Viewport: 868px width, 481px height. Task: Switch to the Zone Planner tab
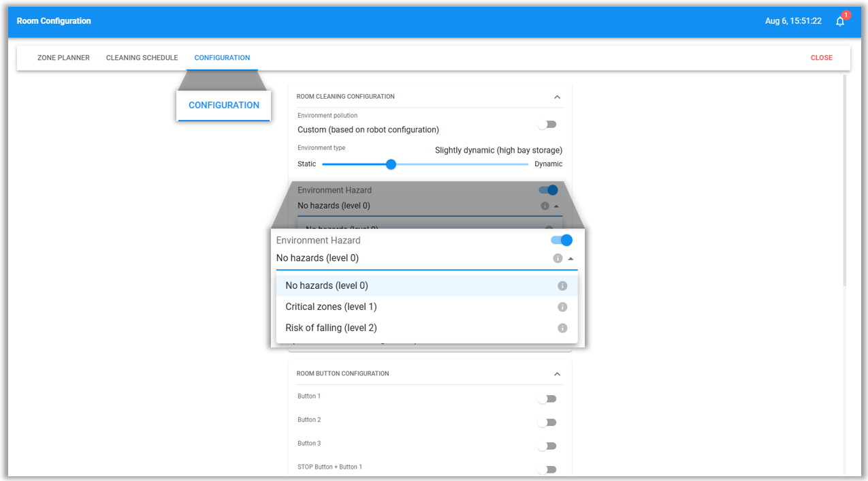tap(63, 58)
